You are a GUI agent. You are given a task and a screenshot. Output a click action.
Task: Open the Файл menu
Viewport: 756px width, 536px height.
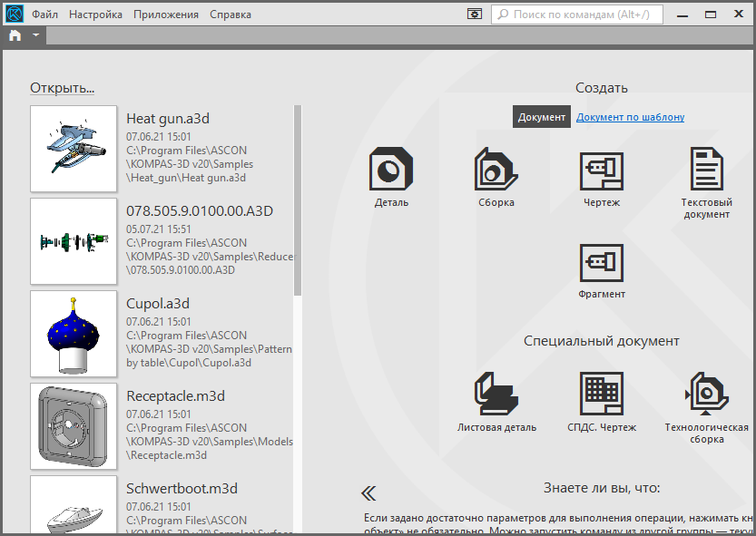pos(44,15)
